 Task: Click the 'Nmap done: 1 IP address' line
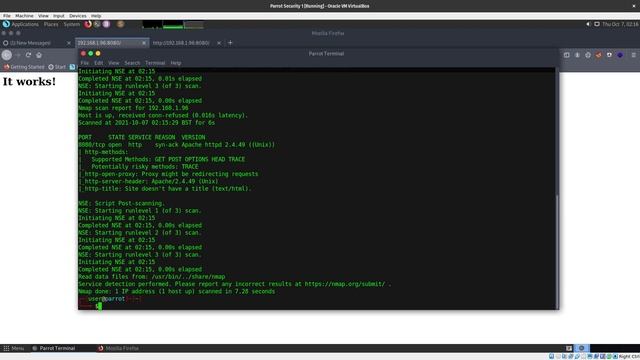pyautogui.click(x=177, y=291)
